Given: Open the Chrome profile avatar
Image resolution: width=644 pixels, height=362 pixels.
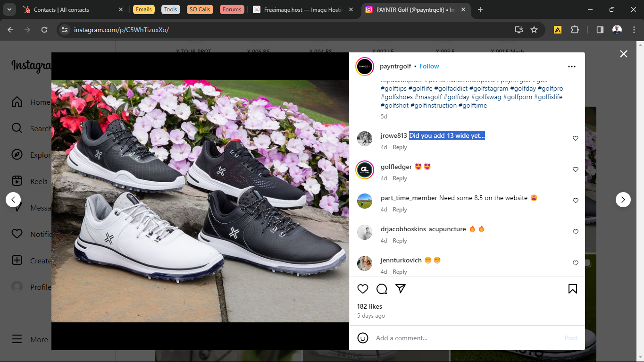Looking at the screenshot, I should (617, 30).
